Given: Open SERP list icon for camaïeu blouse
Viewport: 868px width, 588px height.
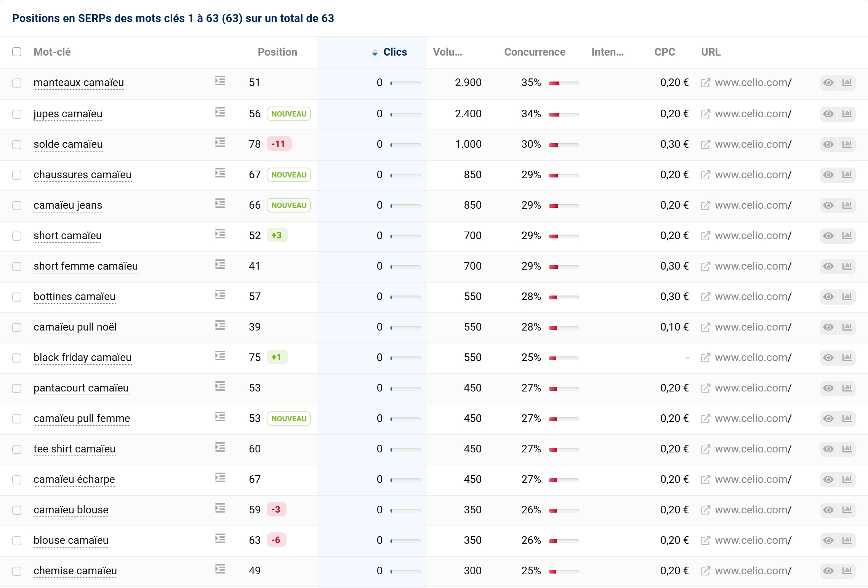Looking at the screenshot, I should [220, 508].
